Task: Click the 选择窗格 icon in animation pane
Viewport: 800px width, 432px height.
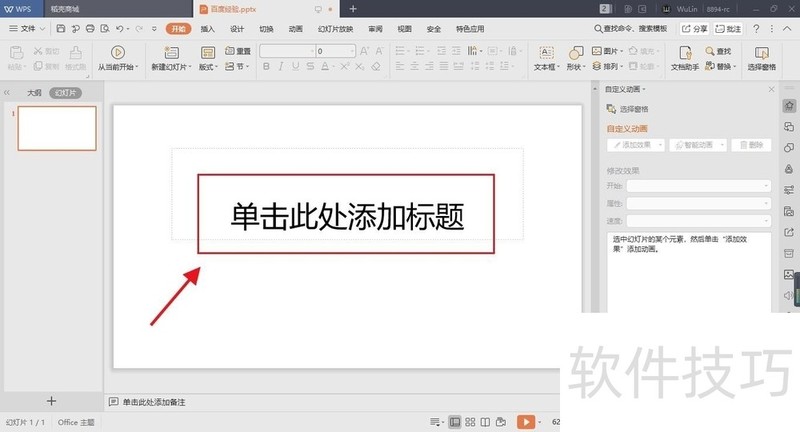Action: click(x=611, y=109)
